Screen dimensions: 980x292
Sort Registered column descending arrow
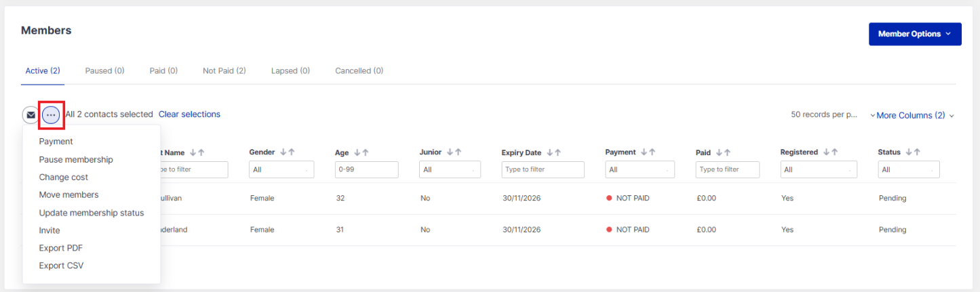point(826,152)
